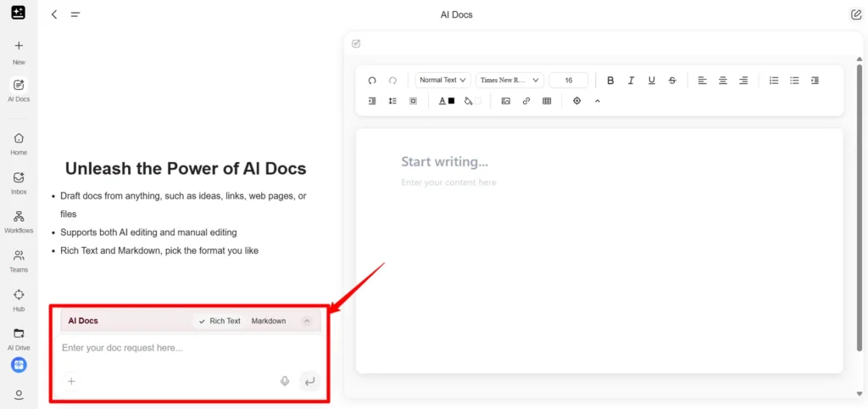Click the scrollbar down arrow
This screenshot has width=868, height=409.
pos(860,394)
